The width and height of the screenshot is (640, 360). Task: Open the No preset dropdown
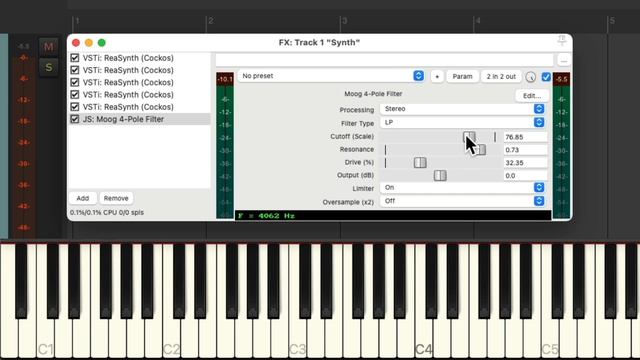click(x=331, y=76)
